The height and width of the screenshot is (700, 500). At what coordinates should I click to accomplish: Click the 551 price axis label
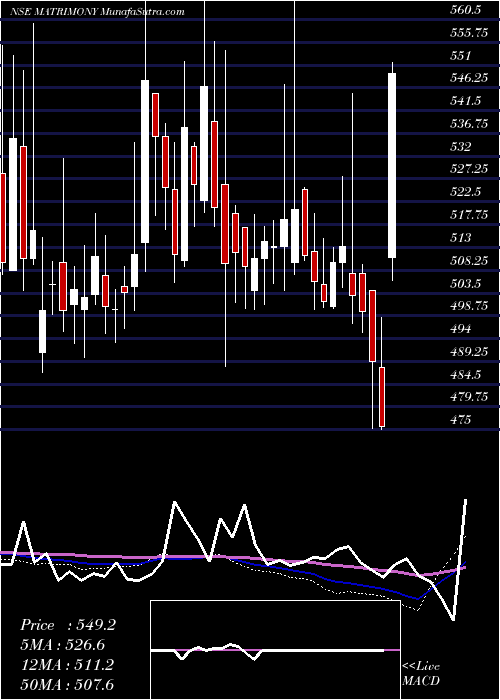[x=461, y=56]
